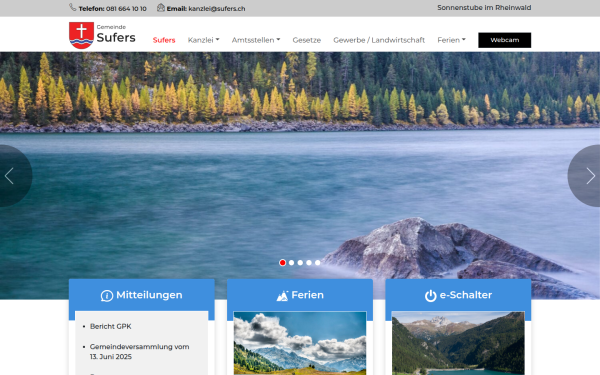
Task: Click the phone icon beside Telefon
Action: click(72, 7)
